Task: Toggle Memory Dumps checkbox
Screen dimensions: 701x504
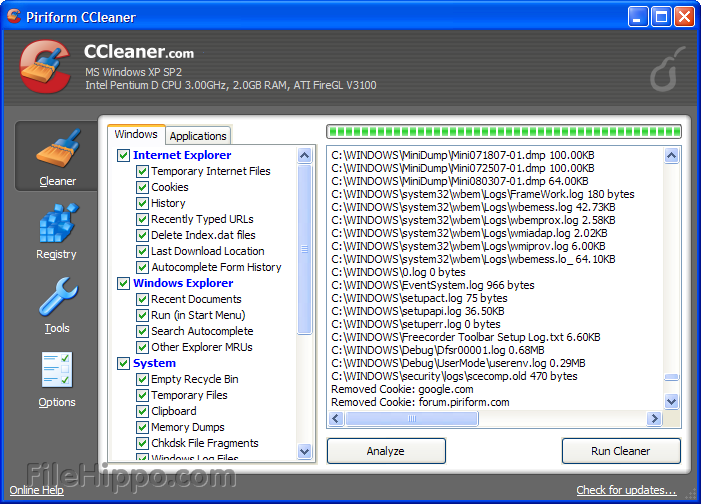Action: tap(142, 428)
